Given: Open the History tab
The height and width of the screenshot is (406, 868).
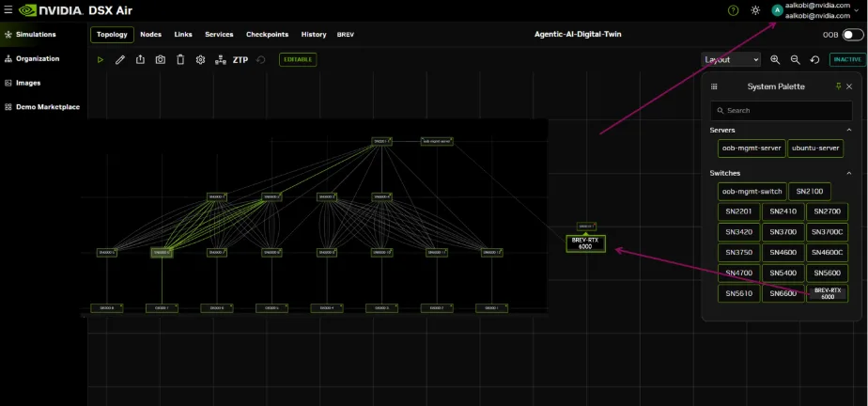Looking at the screenshot, I should pos(314,35).
